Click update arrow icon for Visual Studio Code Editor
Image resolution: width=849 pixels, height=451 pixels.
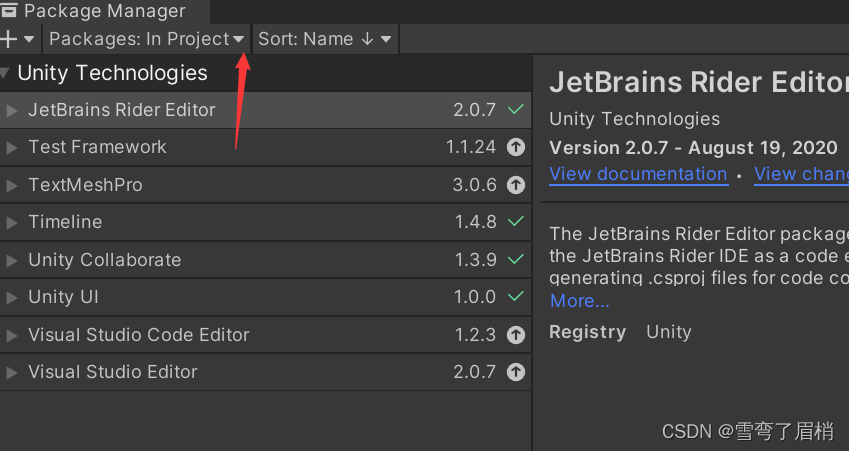click(x=515, y=335)
